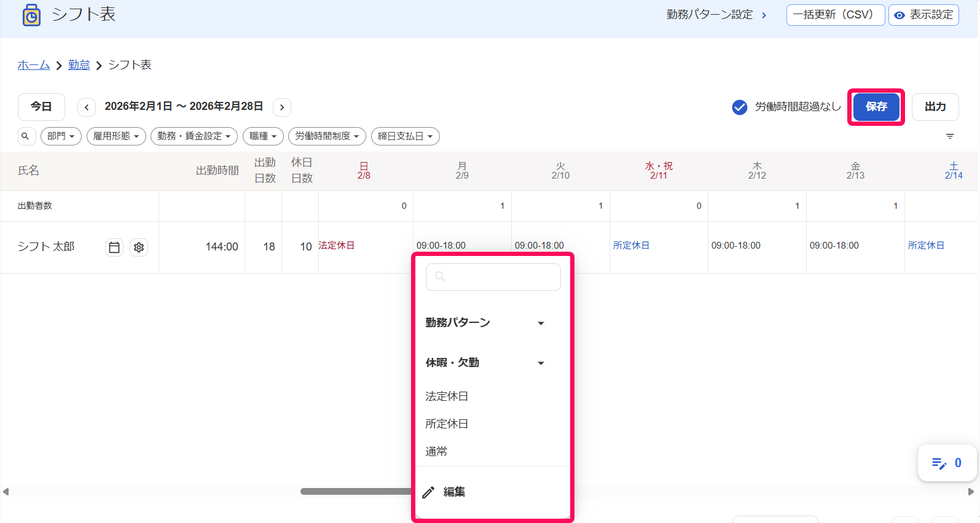
Task: Expand the 休暇・欠勤 section
Action: click(485, 363)
